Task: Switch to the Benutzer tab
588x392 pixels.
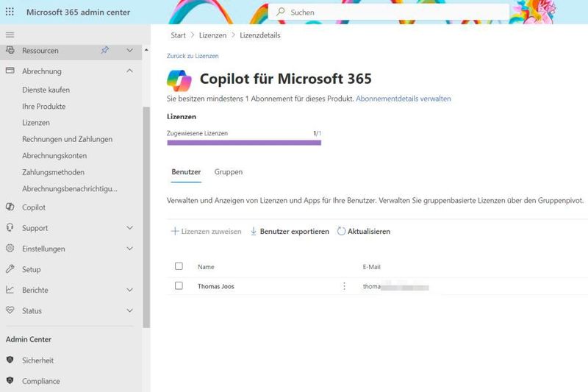Action: (x=186, y=172)
